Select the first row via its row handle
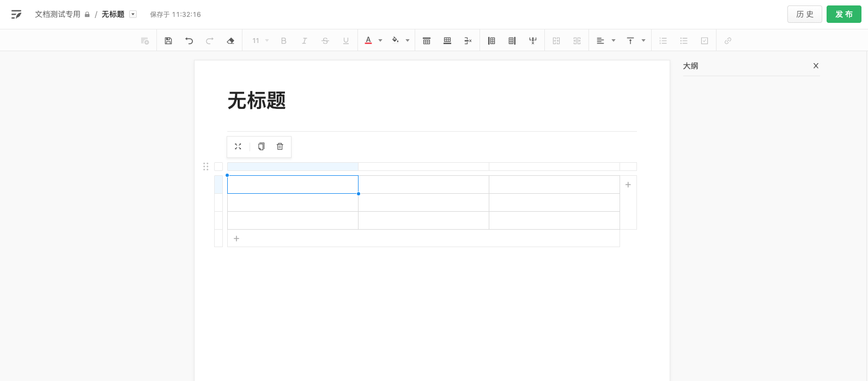Image resolution: width=868 pixels, height=381 pixels. tap(218, 185)
